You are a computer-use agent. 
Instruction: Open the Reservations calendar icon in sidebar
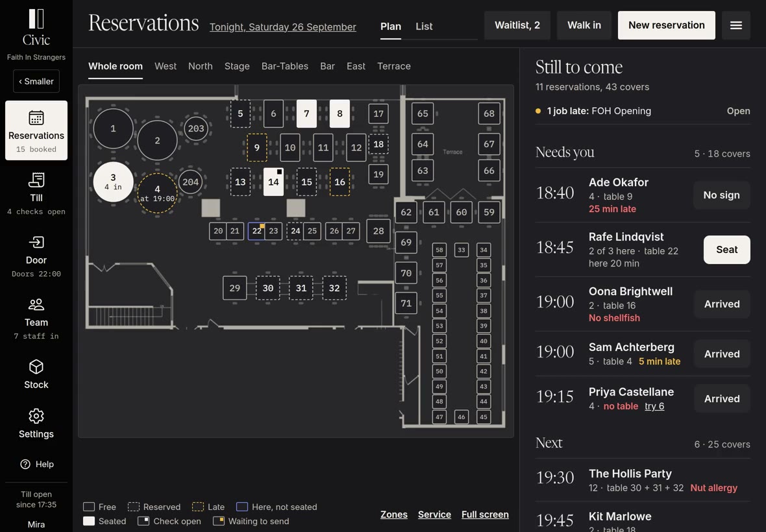(x=36, y=117)
